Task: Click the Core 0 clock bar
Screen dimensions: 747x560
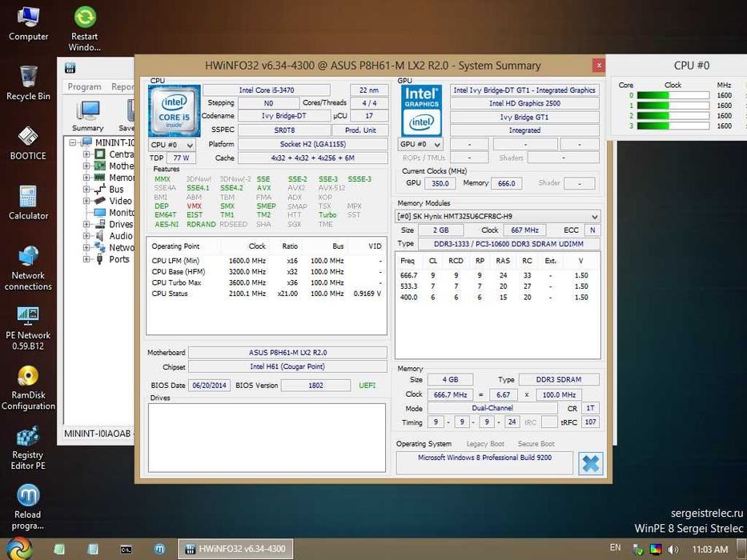Action: pyautogui.click(x=673, y=95)
